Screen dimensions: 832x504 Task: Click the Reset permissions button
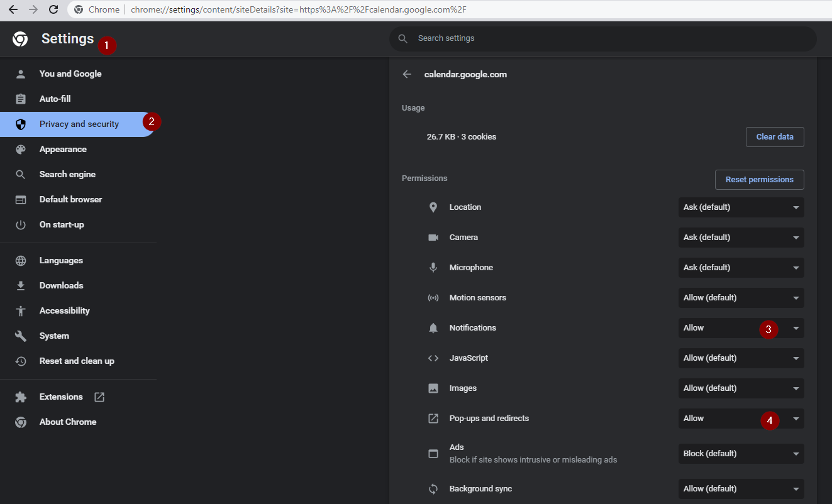(759, 179)
